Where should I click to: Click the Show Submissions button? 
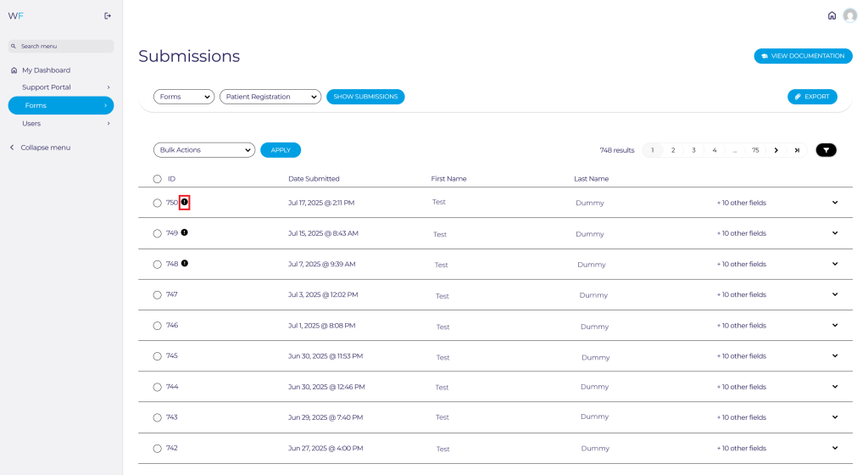(x=365, y=97)
